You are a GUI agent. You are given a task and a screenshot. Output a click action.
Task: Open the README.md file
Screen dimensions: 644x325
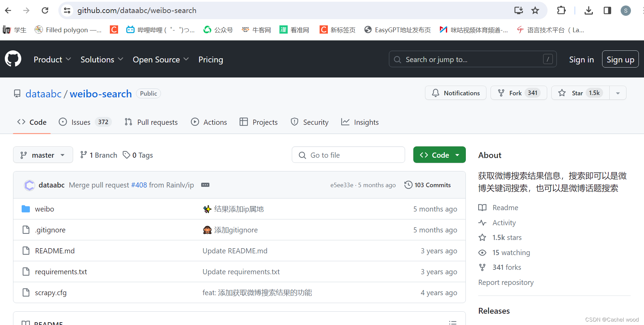pos(55,251)
